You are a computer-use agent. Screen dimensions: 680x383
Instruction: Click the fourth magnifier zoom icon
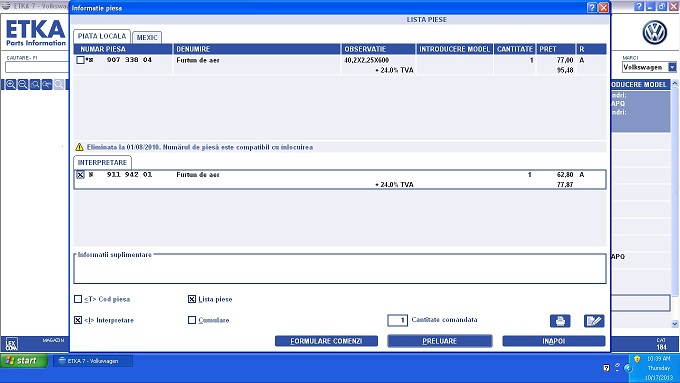pyautogui.click(x=47, y=85)
